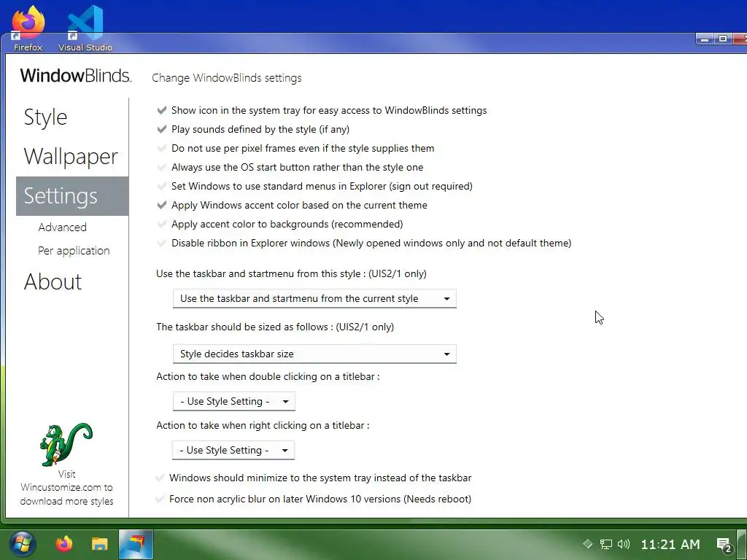
Task: Maximize the WindowBlinds window
Action: [723, 39]
